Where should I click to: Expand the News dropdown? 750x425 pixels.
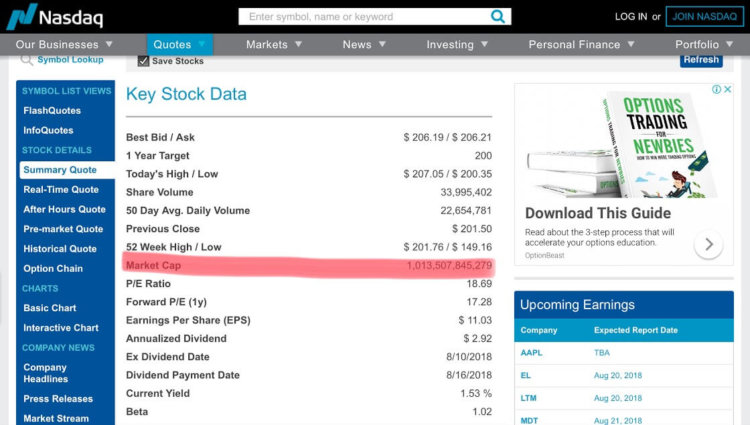[364, 44]
